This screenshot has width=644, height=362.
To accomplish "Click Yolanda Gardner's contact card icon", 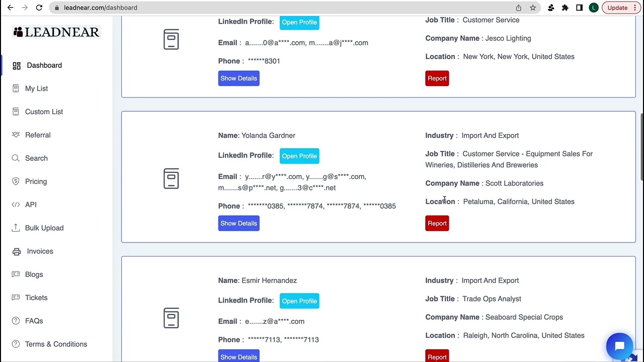I will pyautogui.click(x=171, y=178).
